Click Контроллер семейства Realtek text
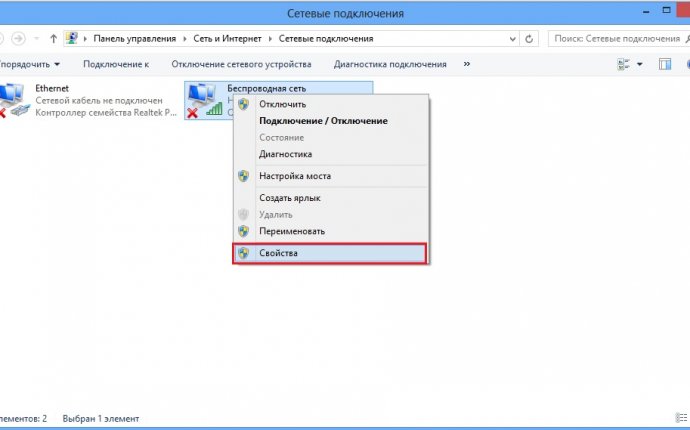Viewport: 690px width, 430px height. 106,113
